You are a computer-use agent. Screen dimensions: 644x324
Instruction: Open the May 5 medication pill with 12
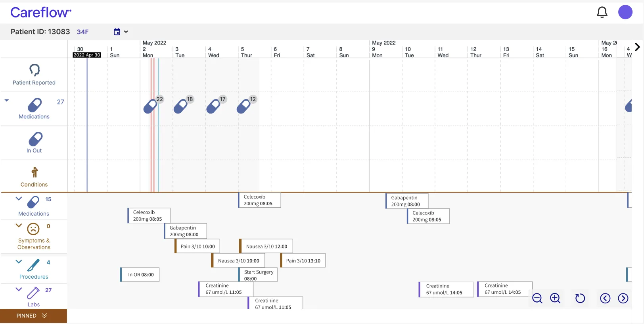coord(243,106)
